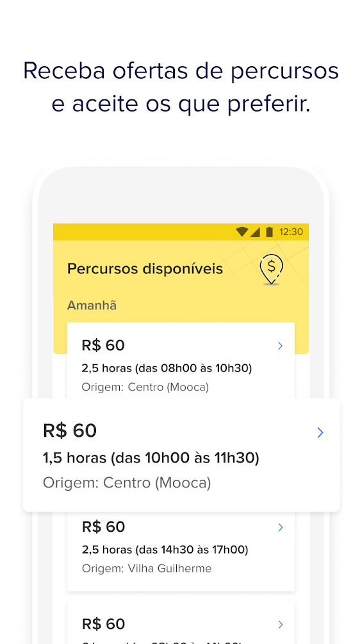Tap R$ 60 price in highlighted card
Viewport: 362px width, 644px height.
coord(70,431)
